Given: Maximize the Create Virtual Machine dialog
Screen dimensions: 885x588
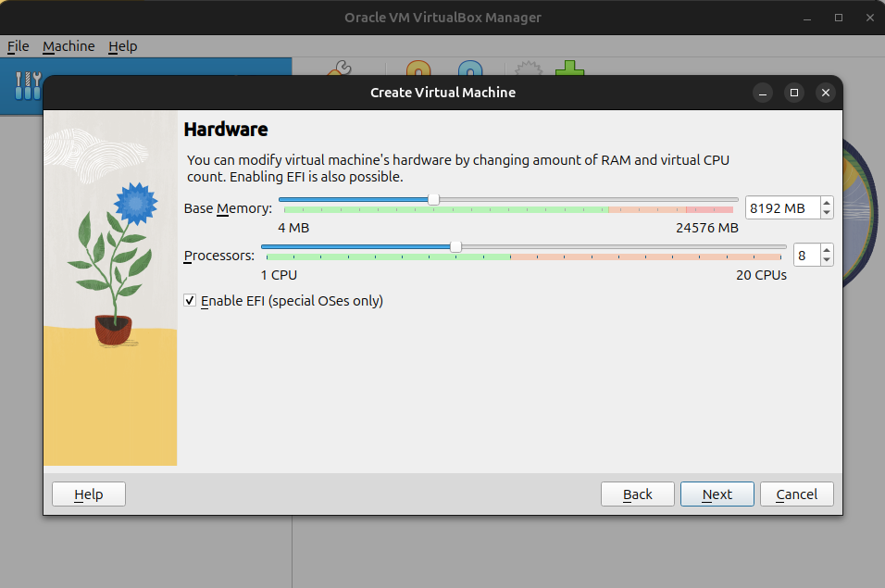Looking at the screenshot, I should pos(794,93).
